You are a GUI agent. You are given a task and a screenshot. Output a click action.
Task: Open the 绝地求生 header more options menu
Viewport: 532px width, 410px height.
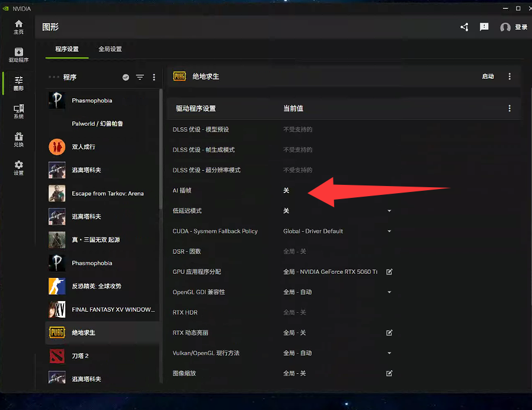pyautogui.click(x=509, y=76)
